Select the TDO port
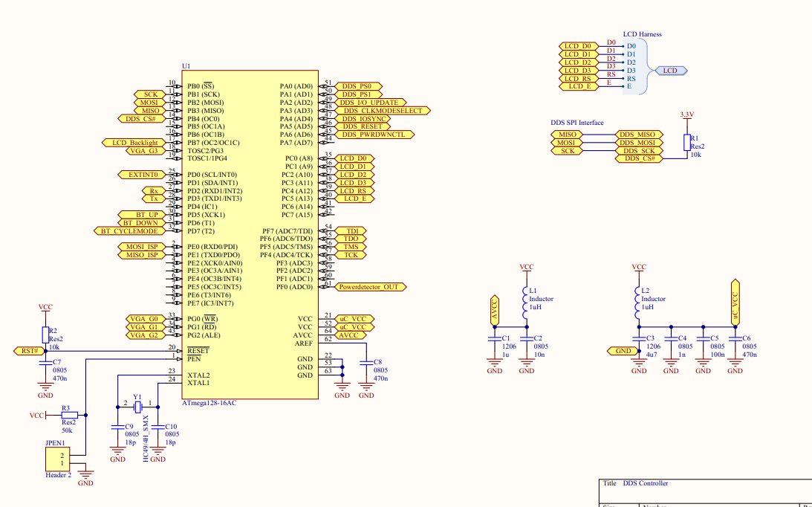The height and width of the screenshot is (507, 812). click(351, 239)
